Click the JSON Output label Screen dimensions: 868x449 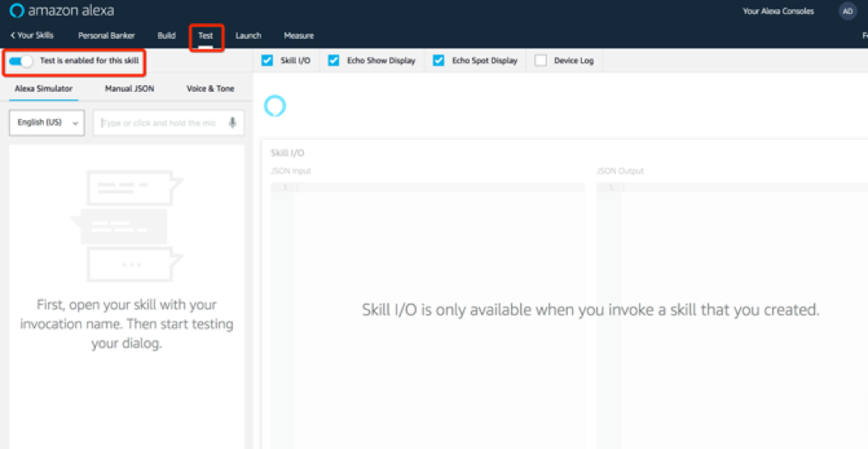pyautogui.click(x=620, y=171)
